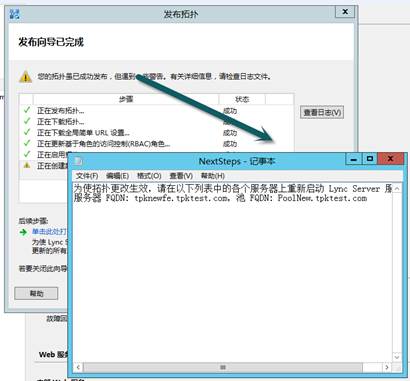The image size is (410, 381).
Task: Click inside Notepad text on tpknewfe.tpktest.com
Action: point(181,198)
